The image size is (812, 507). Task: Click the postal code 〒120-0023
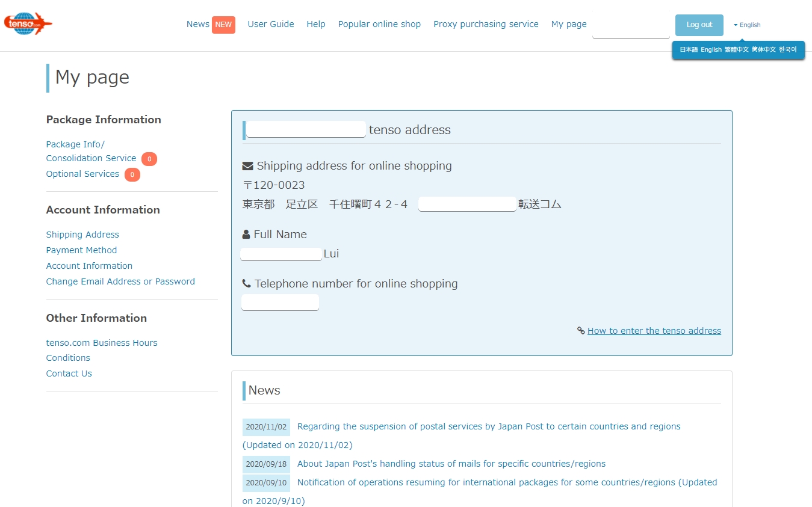coord(274,185)
